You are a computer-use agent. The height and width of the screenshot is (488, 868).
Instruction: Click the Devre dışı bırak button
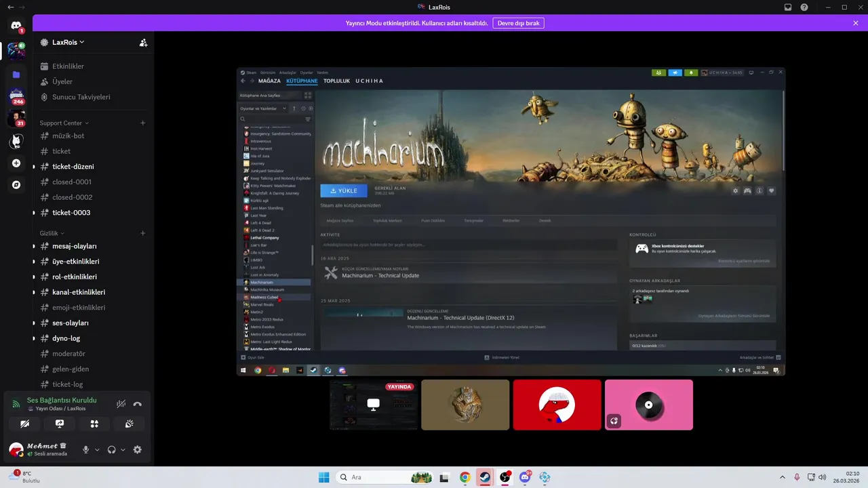(x=518, y=23)
